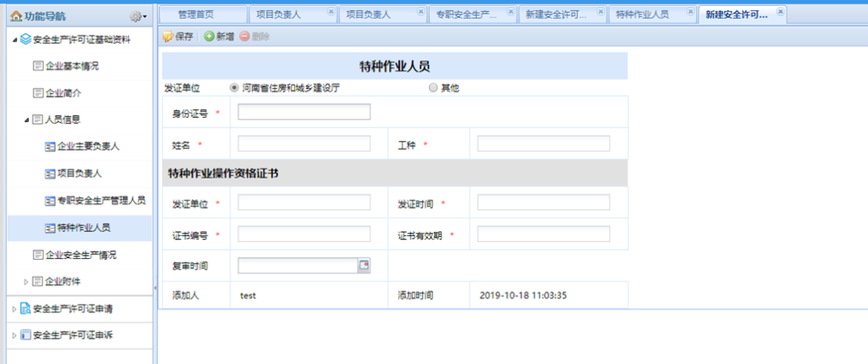Click the 安全生产许可证申请 section icon
The image size is (868, 364).
click(x=25, y=309)
